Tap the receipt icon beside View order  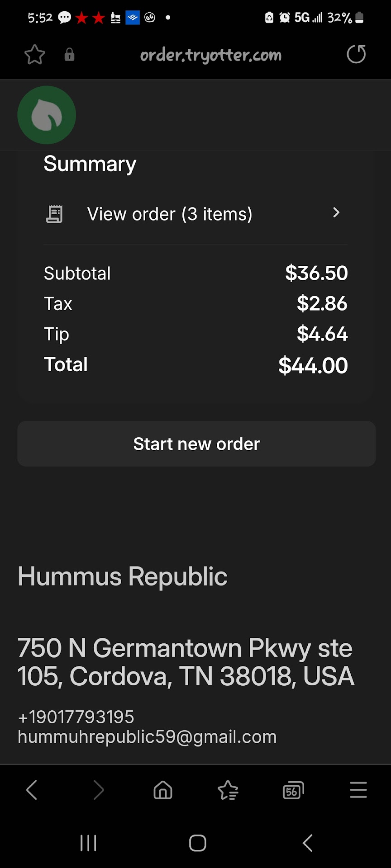pos(54,214)
